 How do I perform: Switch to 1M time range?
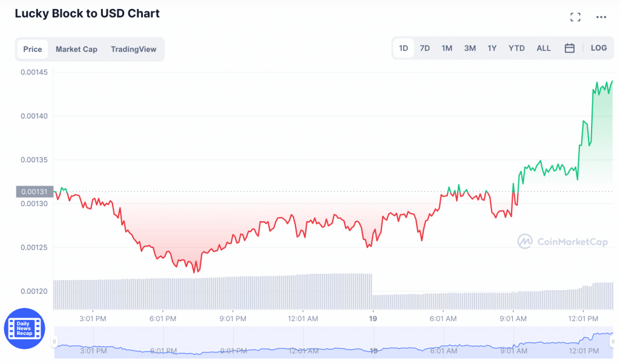pos(447,48)
